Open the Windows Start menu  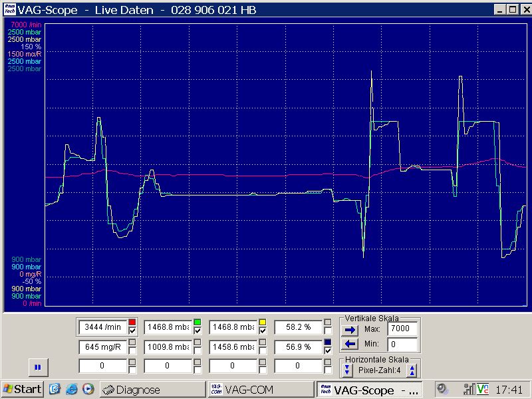[x=23, y=390]
